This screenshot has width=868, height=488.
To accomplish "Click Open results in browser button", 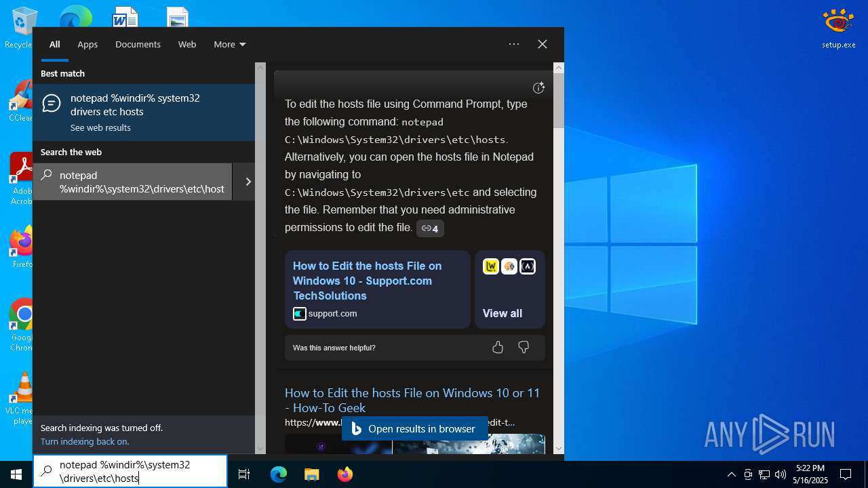I will click(415, 428).
